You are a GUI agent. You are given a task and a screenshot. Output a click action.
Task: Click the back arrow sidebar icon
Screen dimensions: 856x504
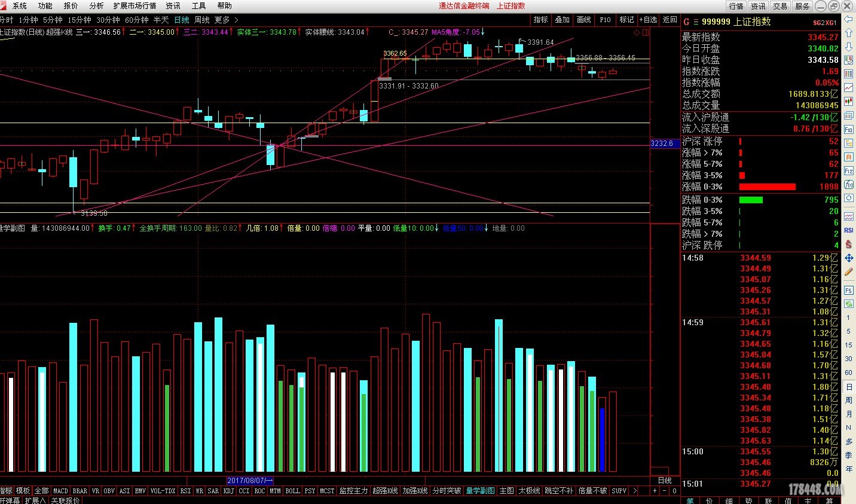click(x=849, y=19)
